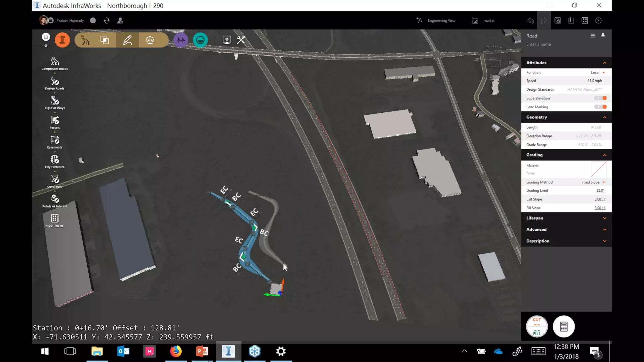Click the Fill Slope 3.00:1 value
This screenshot has width=644, height=362.
pyautogui.click(x=600, y=208)
